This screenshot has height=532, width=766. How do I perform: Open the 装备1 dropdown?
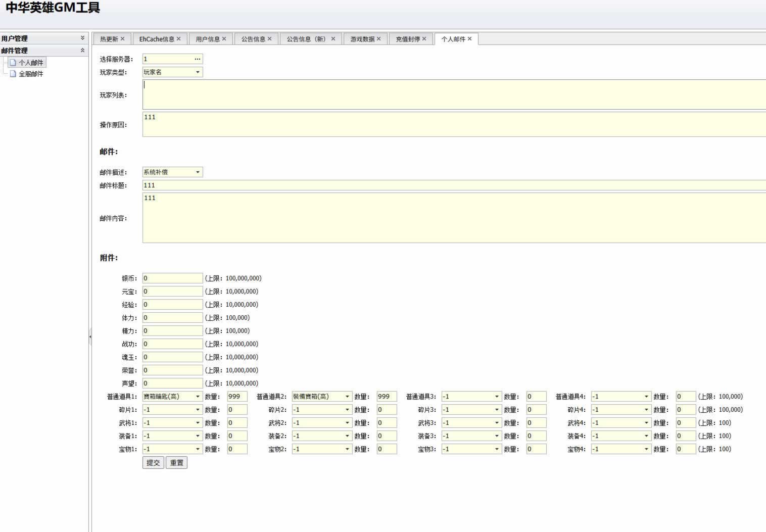tap(198, 436)
